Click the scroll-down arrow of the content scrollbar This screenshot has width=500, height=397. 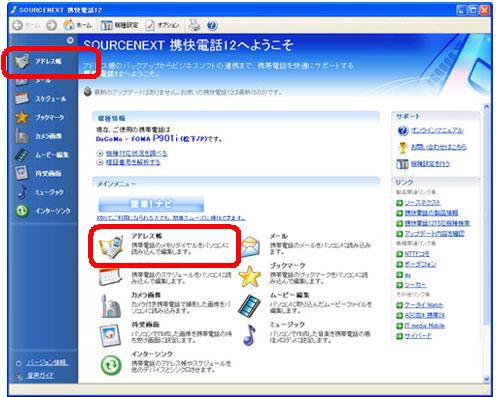tap(486, 379)
